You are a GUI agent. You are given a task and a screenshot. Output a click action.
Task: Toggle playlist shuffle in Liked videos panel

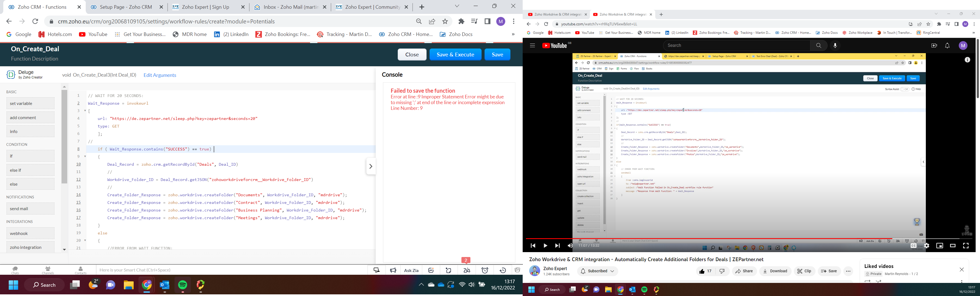pos(879,282)
